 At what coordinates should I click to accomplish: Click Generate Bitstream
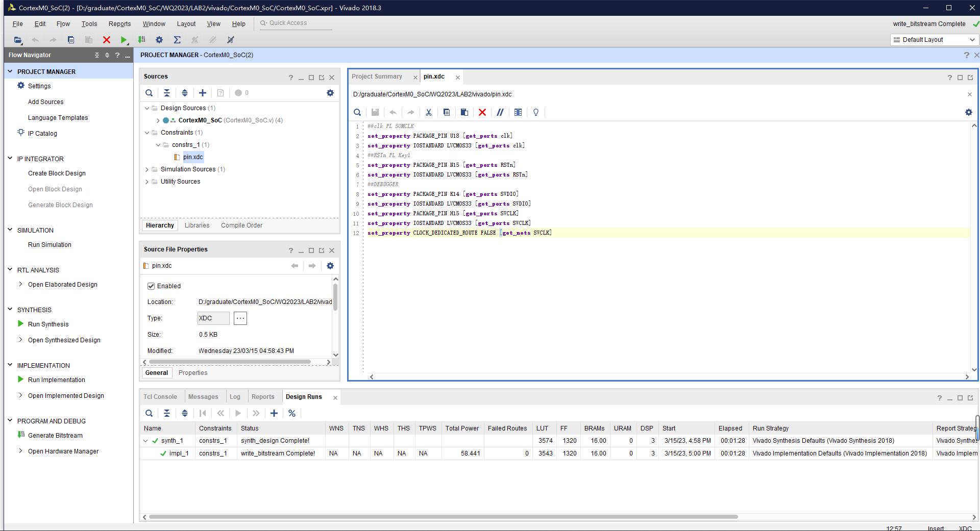pos(55,436)
